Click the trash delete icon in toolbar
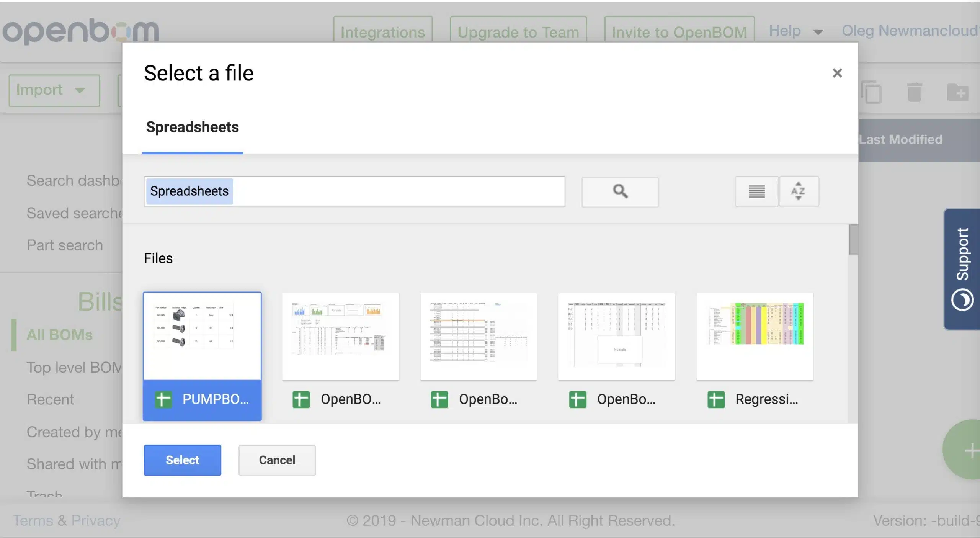Image resolution: width=980 pixels, height=538 pixels. pos(915,92)
